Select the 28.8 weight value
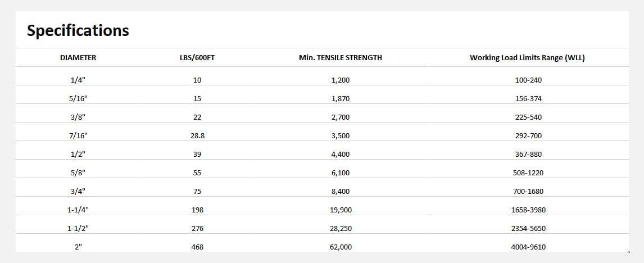This screenshot has width=644, height=263. click(197, 135)
